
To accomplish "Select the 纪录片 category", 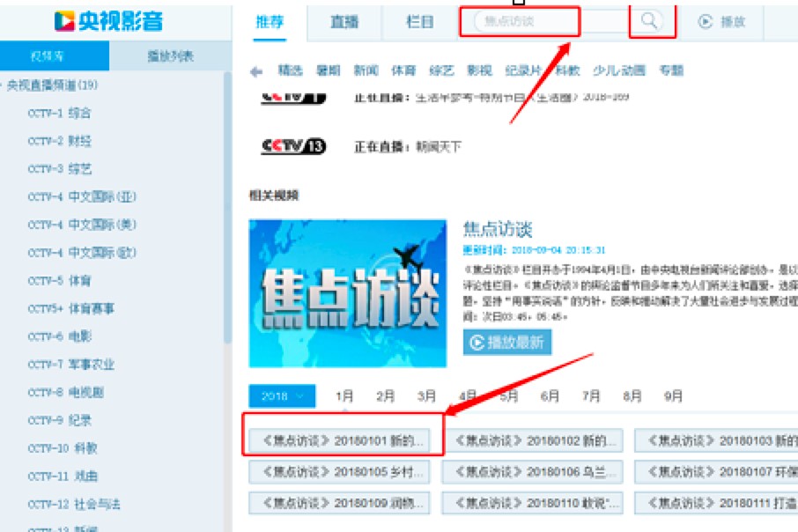I will [523, 70].
